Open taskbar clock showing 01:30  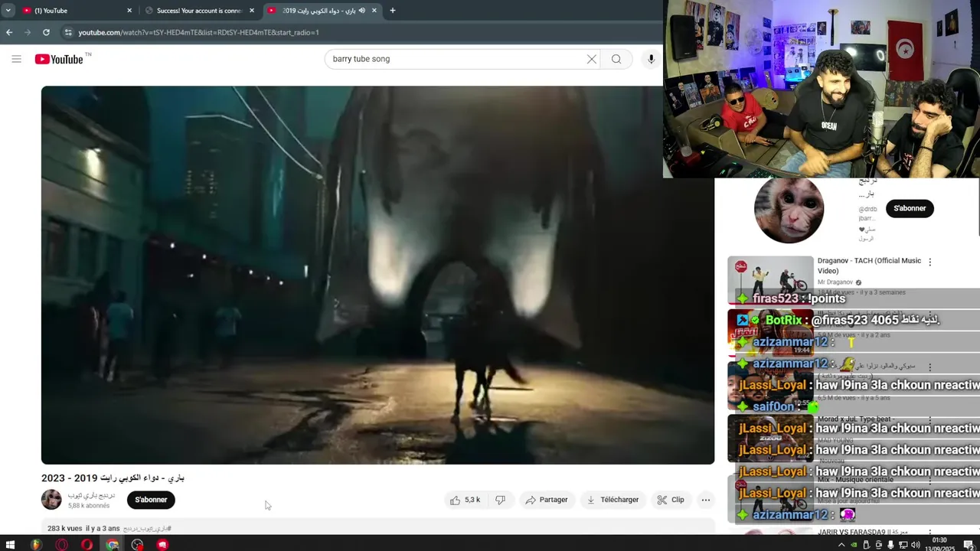[940, 544]
